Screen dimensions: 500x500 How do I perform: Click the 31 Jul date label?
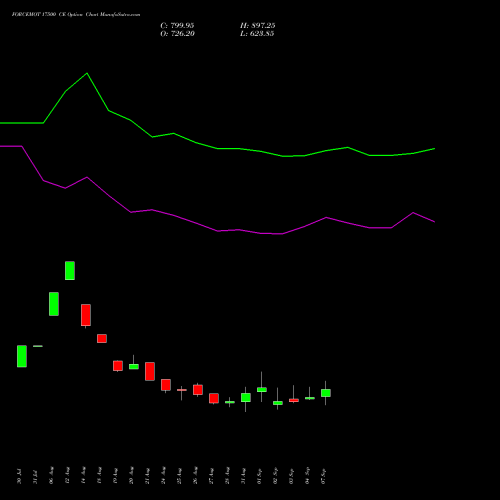click(35, 477)
